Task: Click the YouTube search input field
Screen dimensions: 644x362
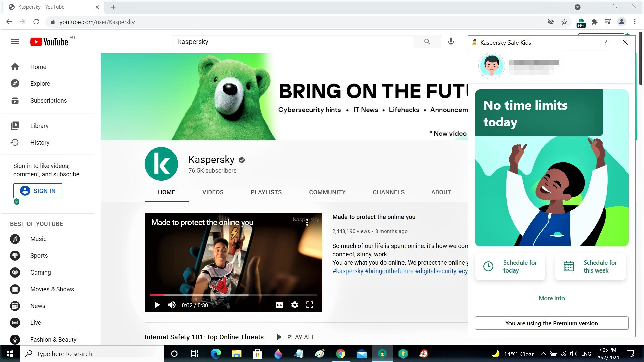Action: [293, 42]
